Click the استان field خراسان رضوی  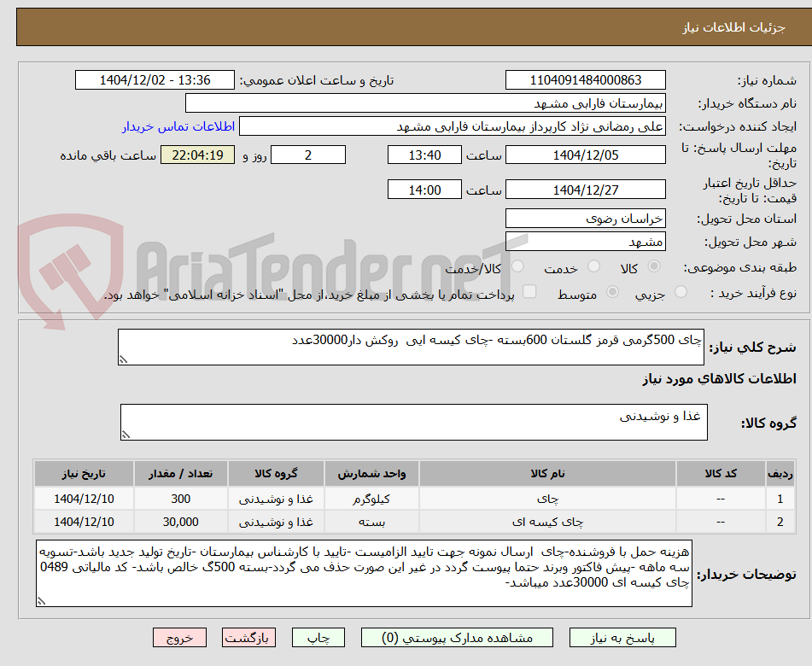click(x=585, y=219)
